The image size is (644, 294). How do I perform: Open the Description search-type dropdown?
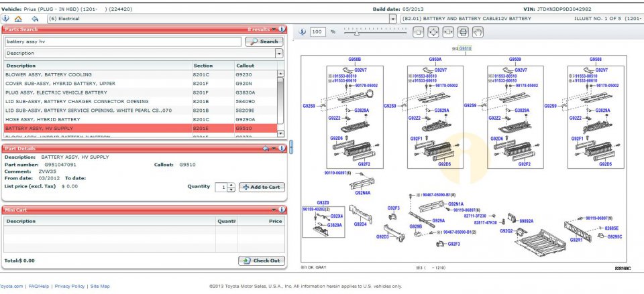tap(279, 54)
